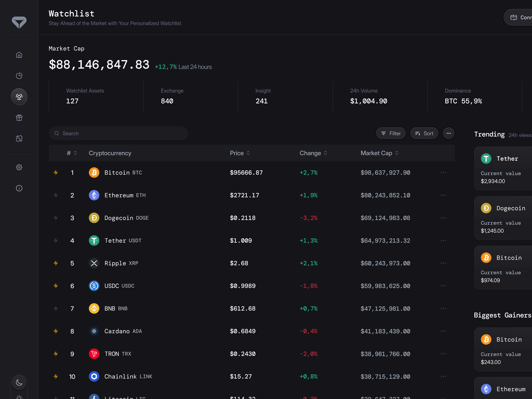532x399 pixels.
Task: Open the row menu for Cardano
Action: point(443,331)
